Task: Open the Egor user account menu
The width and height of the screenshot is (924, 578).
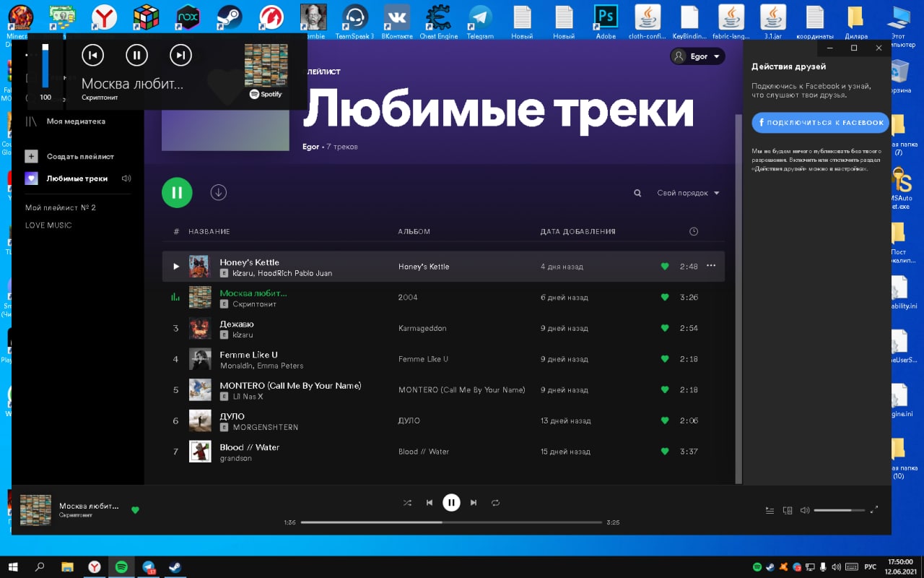Action: pos(697,56)
